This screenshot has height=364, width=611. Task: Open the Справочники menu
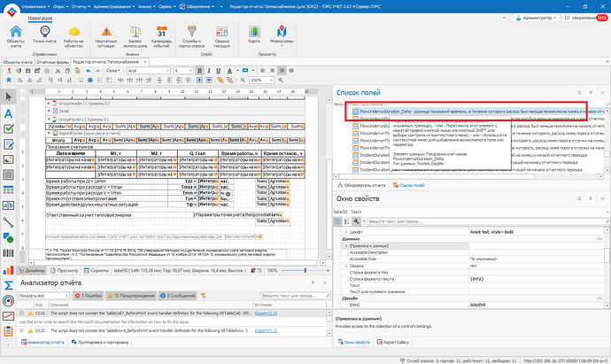click(35, 6)
